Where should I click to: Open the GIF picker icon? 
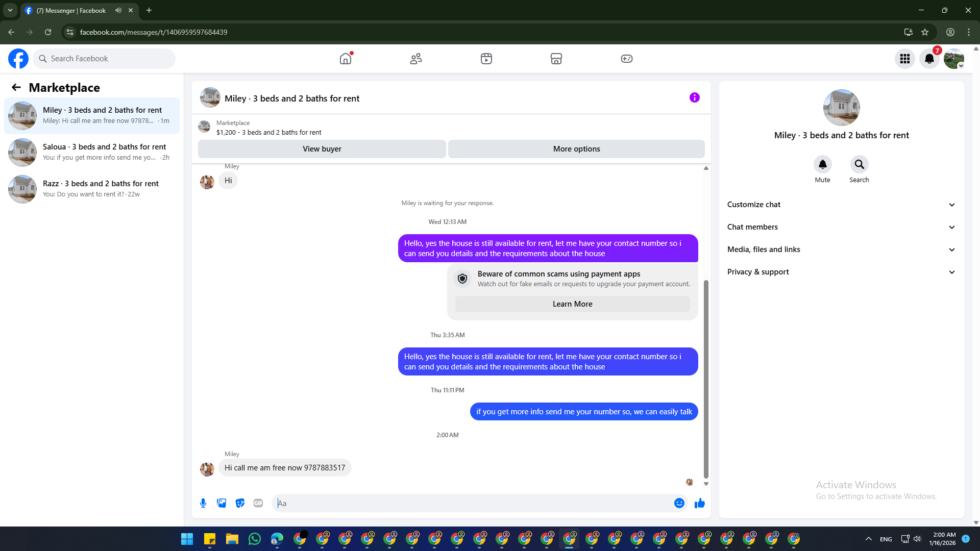click(258, 503)
